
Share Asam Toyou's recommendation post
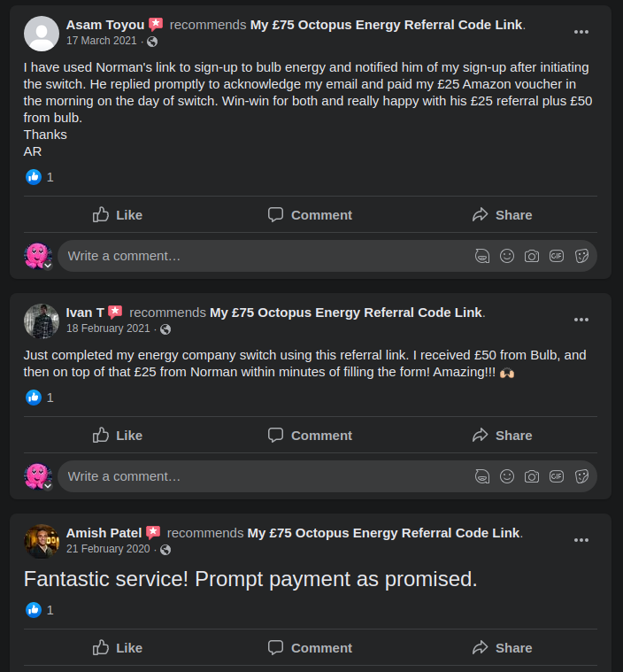[503, 215]
